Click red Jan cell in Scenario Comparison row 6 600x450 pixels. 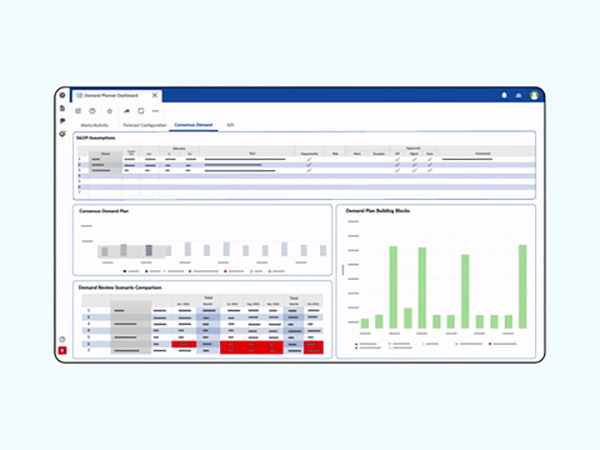click(x=184, y=344)
